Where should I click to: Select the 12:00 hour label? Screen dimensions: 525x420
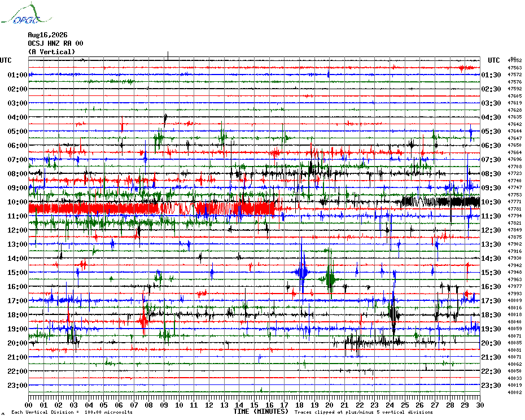pyautogui.click(x=17, y=230)
